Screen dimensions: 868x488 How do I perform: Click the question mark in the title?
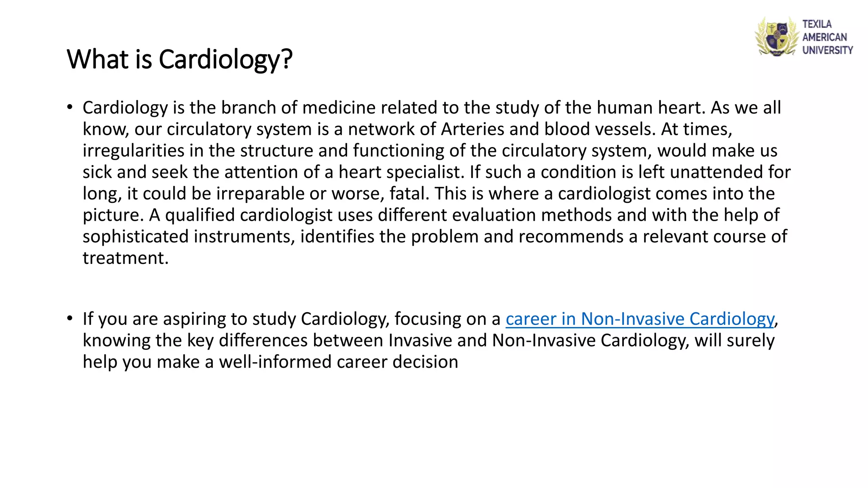(x=287, y=59)
